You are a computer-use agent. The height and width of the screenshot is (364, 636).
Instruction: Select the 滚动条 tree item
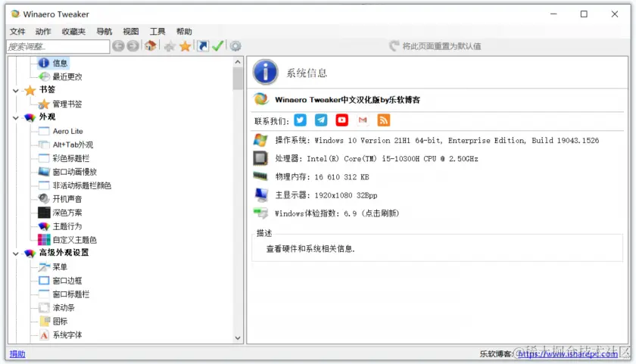point(64,308)
